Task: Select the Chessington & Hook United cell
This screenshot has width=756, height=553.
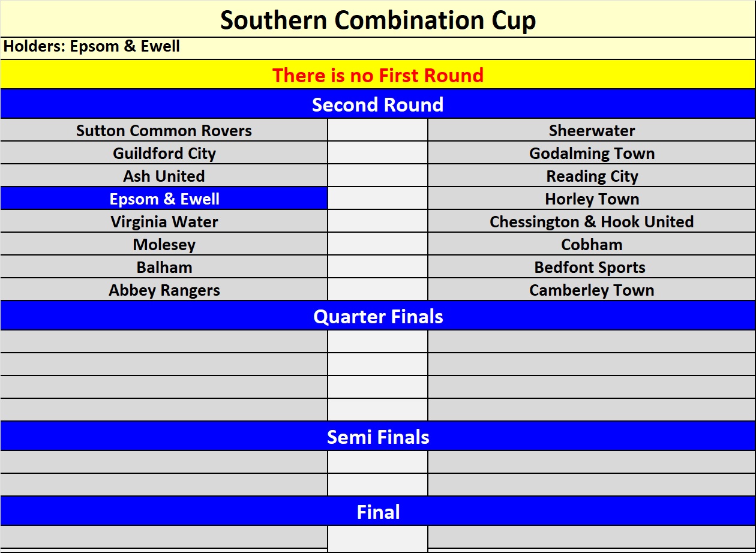Action: tap(592, 222)
